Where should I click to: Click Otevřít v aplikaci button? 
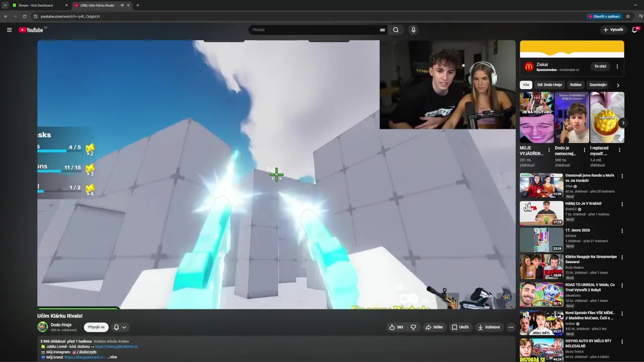pyautogui.click(x=604, y=16)
